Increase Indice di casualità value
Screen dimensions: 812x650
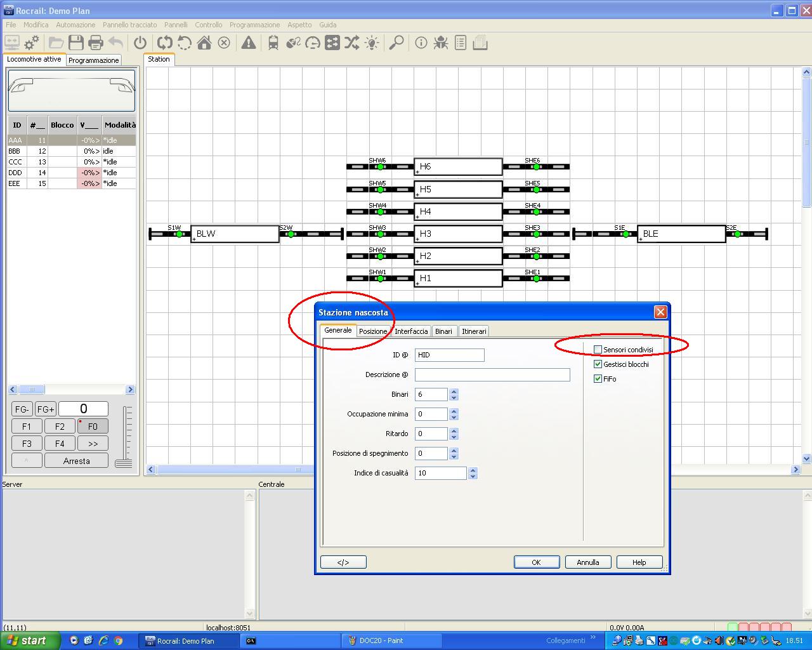click(x=473, y=470)
